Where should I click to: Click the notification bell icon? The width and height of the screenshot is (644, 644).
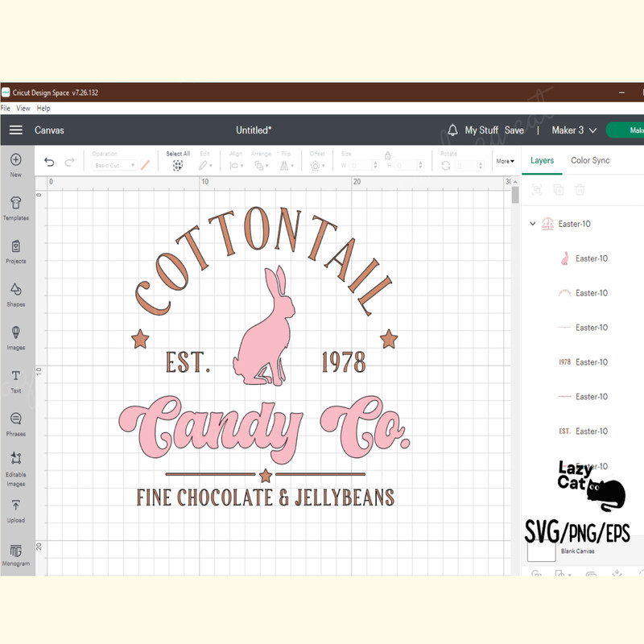click(x=453, y=130)
